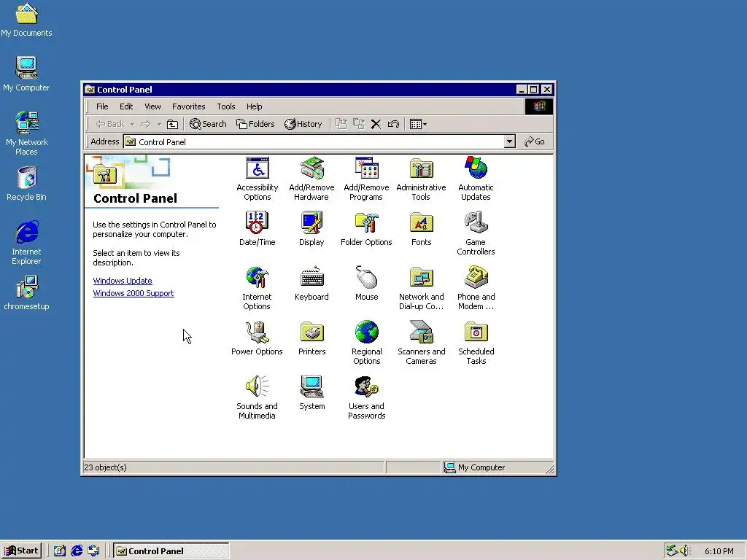
Task: Expand the Address bar dropdown arrow
Action: pyautogui.click(x=510, y=141)
